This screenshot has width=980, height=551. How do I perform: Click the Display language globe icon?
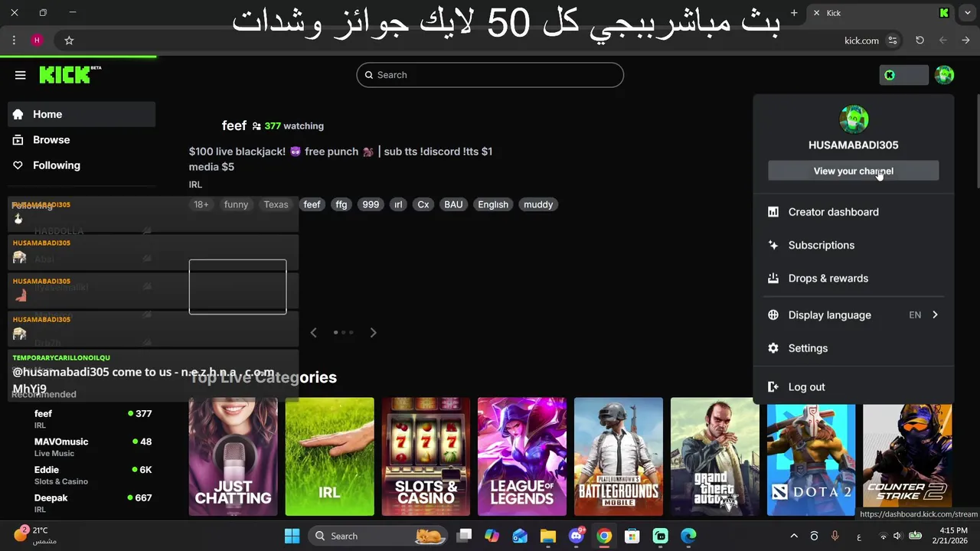[x=773, y=315]
